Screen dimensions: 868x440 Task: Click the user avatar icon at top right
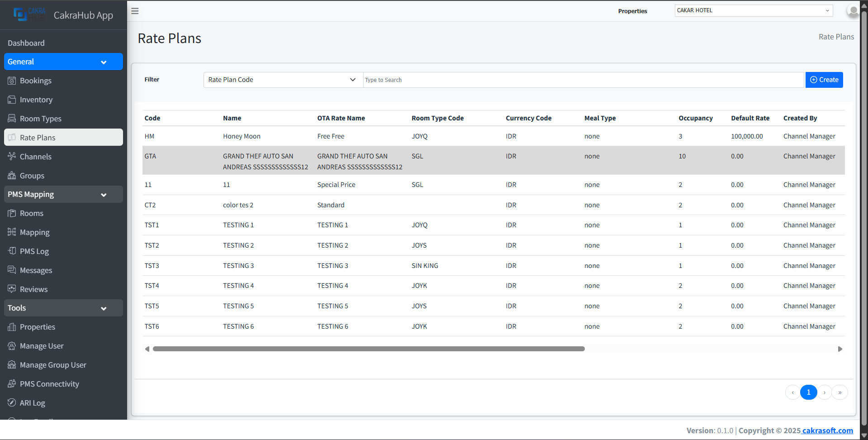pos(853,11)
